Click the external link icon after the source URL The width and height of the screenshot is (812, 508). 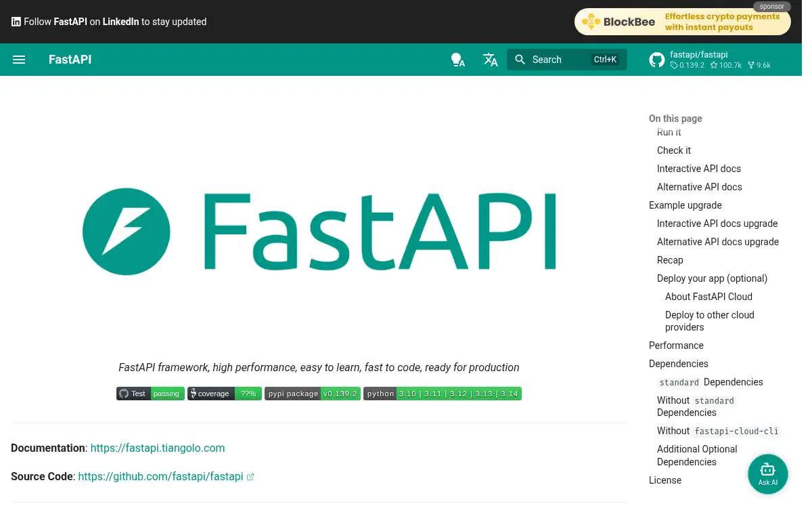(x=250, y=477)
